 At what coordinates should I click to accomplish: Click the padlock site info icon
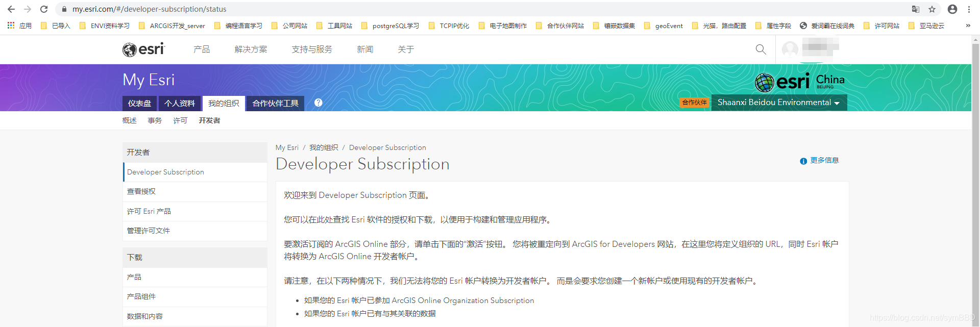64,9
